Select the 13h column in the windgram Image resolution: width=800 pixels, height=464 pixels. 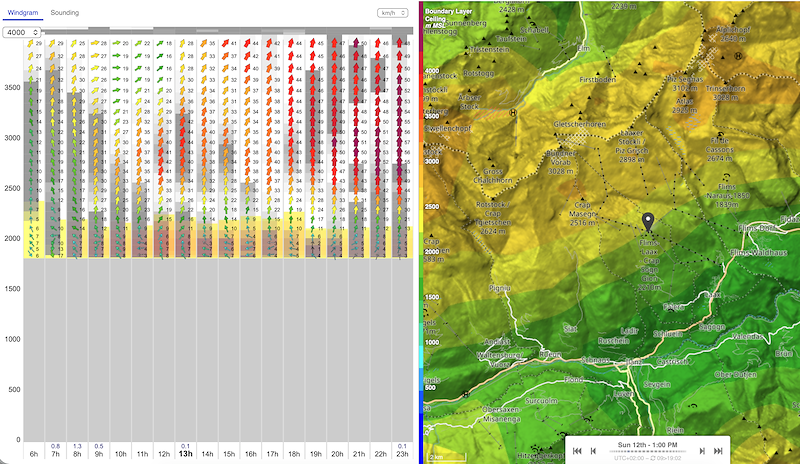(x=186, y=454)
